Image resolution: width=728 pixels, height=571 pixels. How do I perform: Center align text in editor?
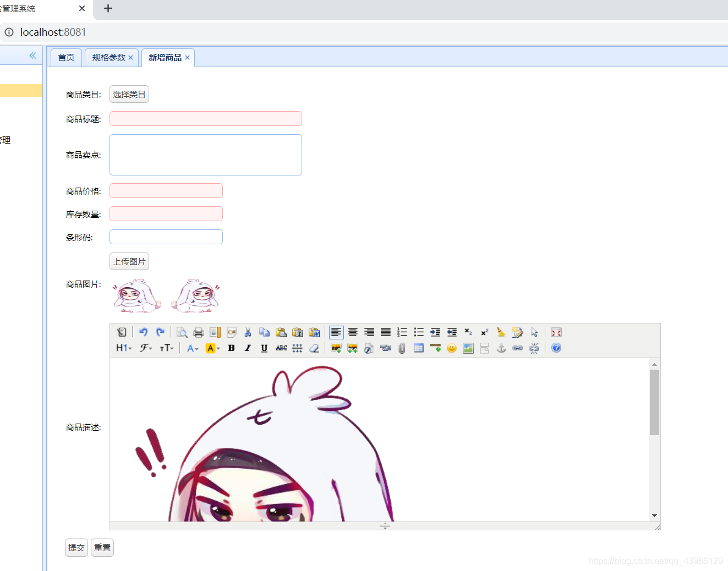click(x=353, y=332)
